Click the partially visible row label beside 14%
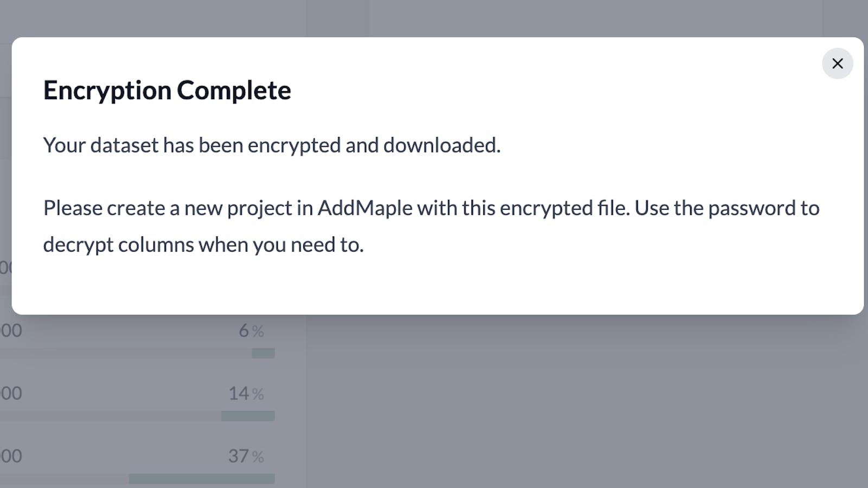This screenshot has width=868, height=488. 11,393
